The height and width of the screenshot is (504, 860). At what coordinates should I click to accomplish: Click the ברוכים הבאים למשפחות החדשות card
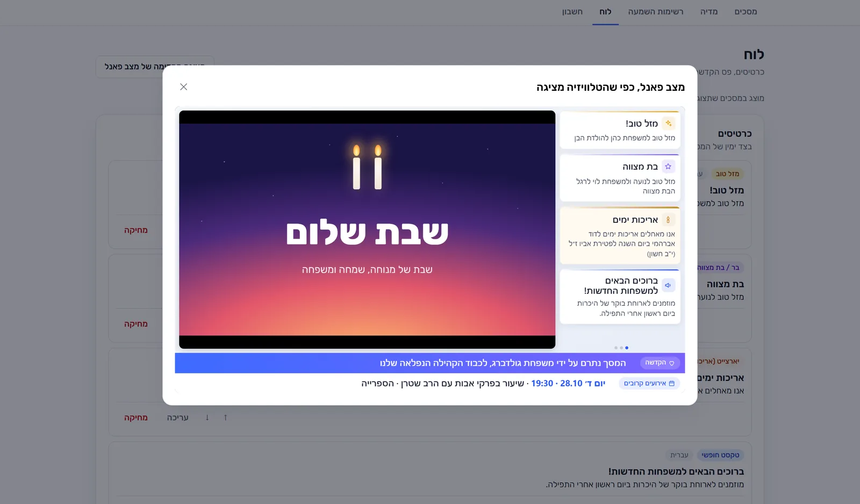(x=620, y=297)
